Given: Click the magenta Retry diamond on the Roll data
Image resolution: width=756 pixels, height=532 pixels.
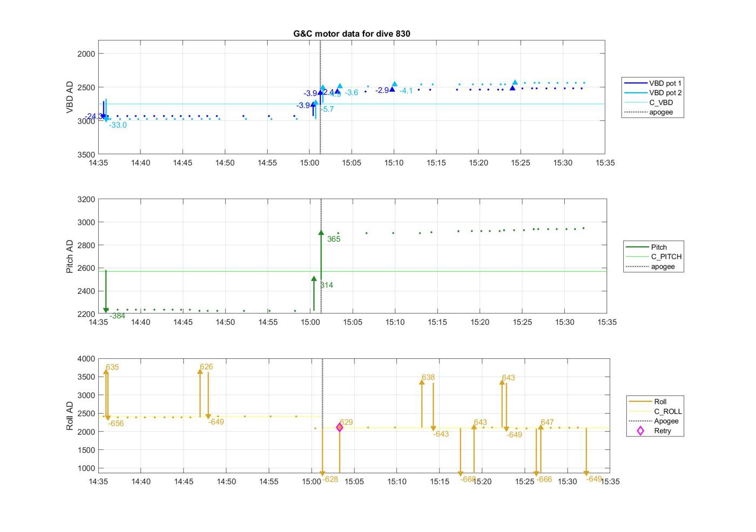Looking at the screenshot, I should [340, 427].
